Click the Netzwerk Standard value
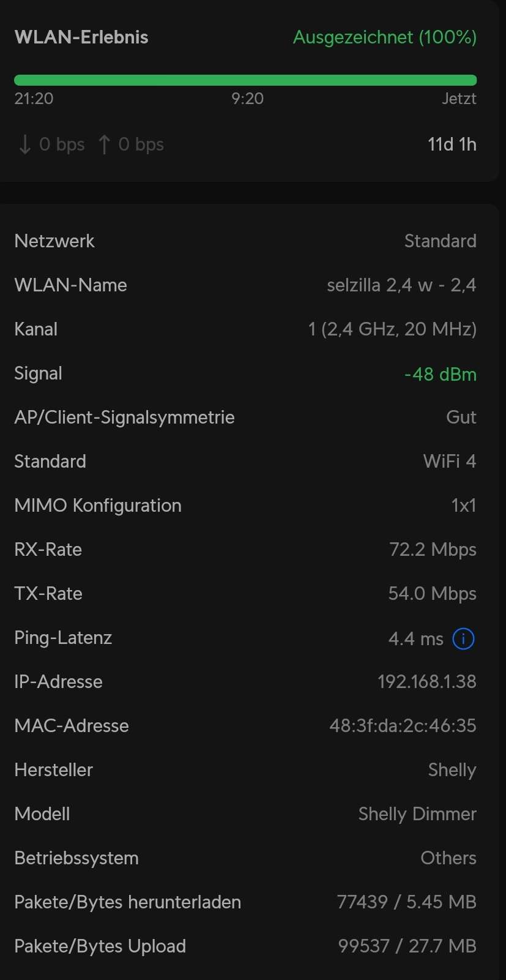 coord(441,241)
